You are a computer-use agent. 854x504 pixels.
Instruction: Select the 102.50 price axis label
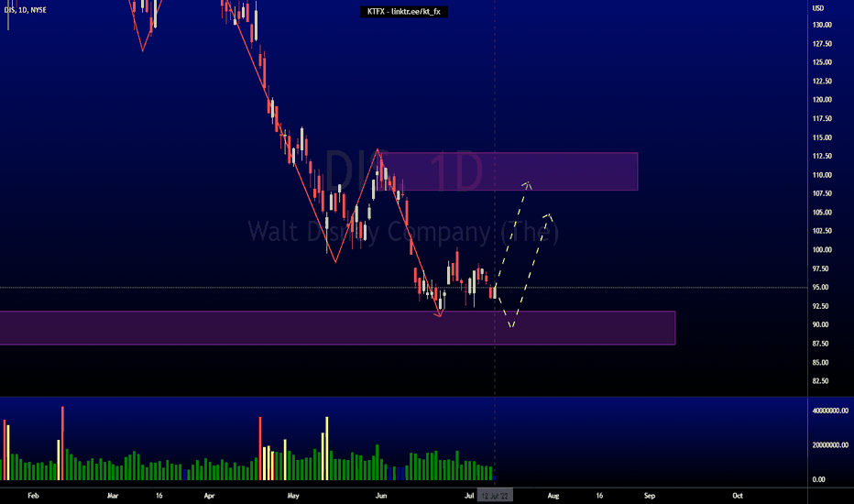[x=822, y=231]
